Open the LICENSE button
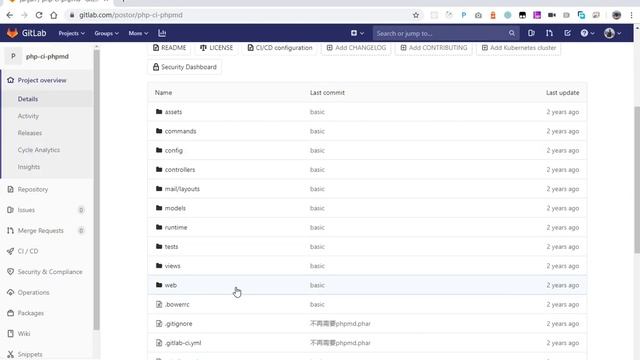 click(x=216, y=48)
